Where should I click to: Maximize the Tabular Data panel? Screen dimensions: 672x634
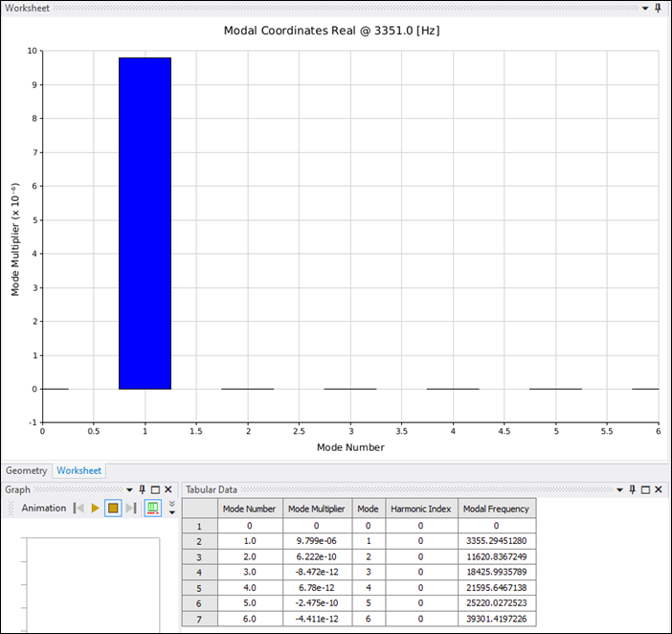645,489
